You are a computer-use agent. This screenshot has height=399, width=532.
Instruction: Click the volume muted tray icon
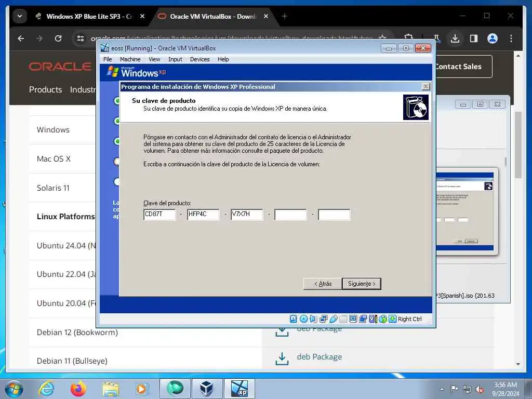pos(480,390)
